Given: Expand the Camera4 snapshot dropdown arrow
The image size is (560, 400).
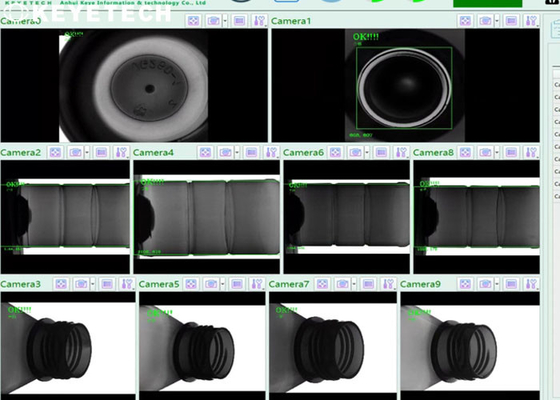Looking at the screenshot, I should point(237,152).
